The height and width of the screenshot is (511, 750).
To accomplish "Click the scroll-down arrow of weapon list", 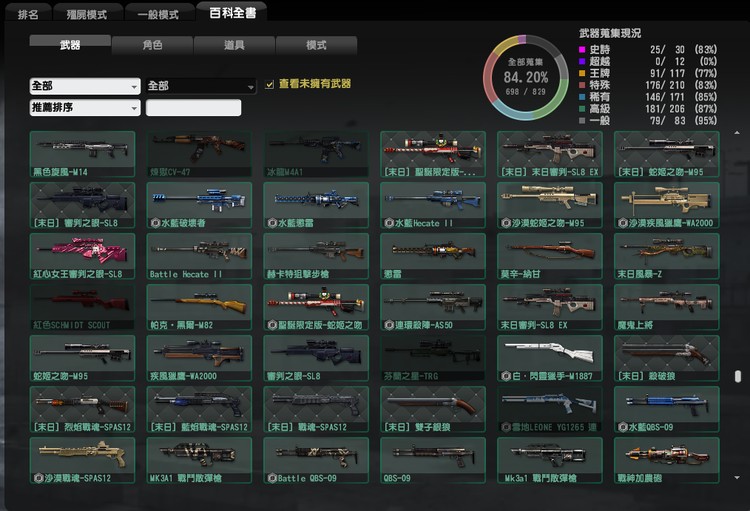I will point(737,478).
